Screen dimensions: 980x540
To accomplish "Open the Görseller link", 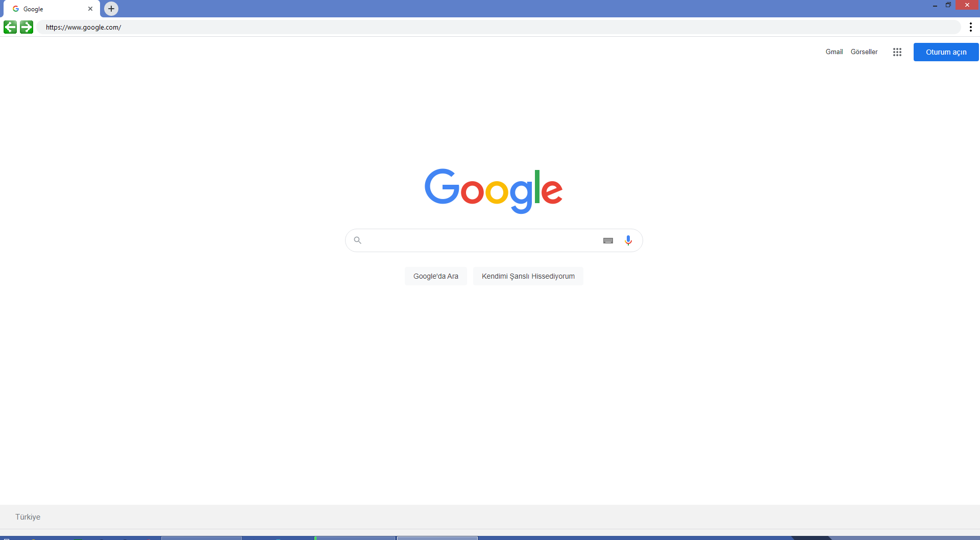I will click(864, 52).
